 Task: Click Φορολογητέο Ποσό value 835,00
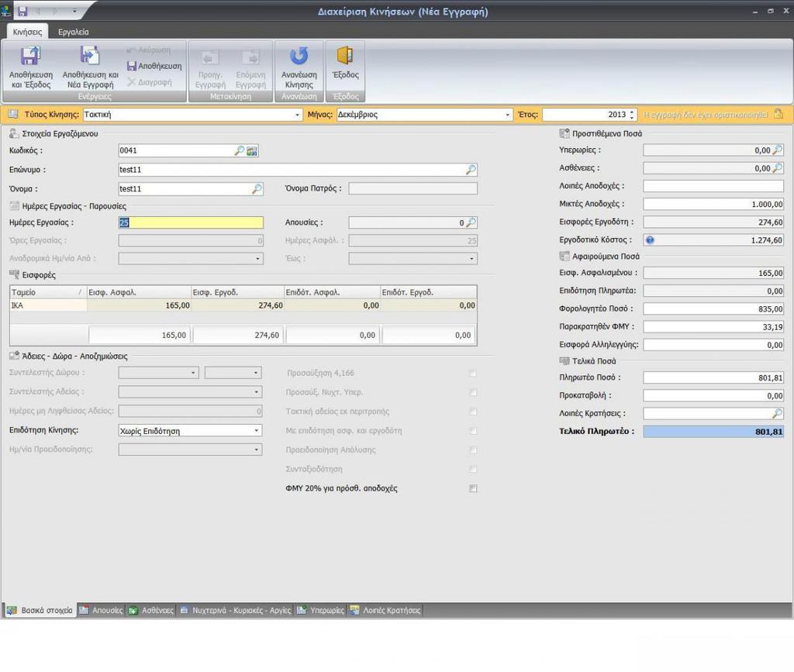[713, 308]
